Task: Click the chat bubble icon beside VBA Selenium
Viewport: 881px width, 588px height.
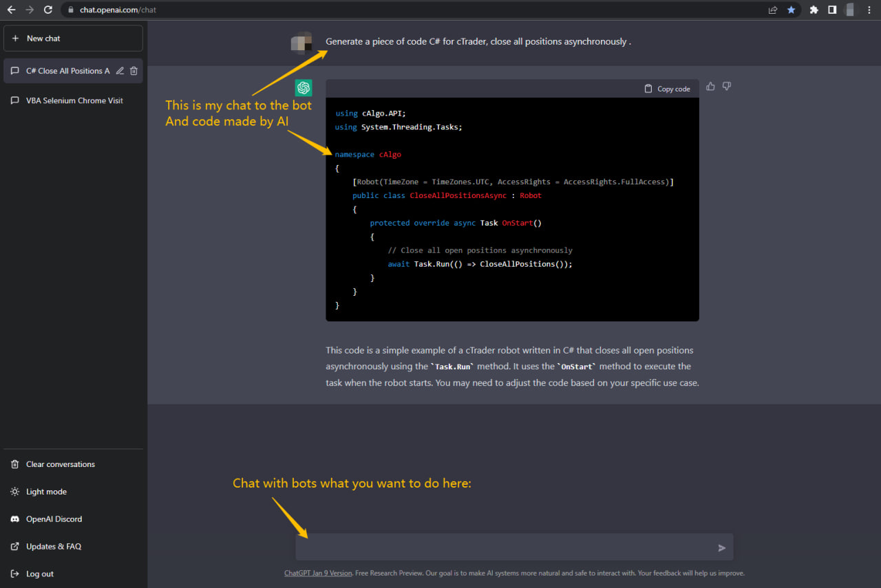Action: (x=15, y=100)
